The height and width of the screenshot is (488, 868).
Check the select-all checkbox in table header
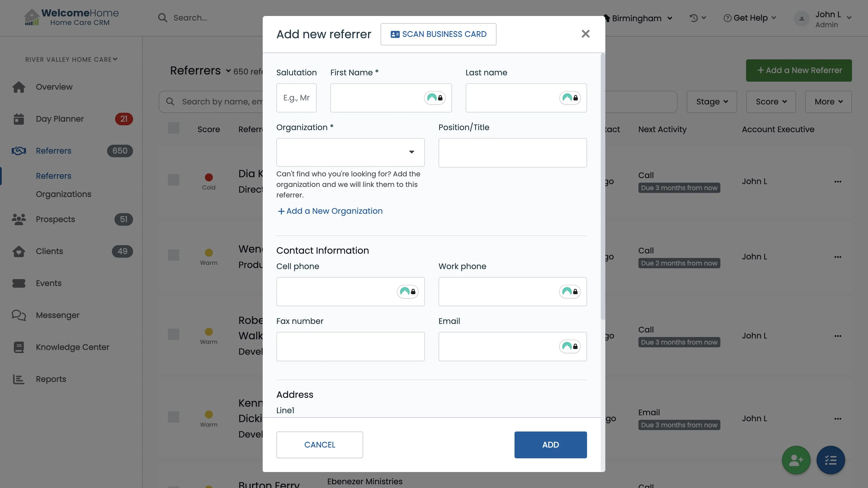coord(174,128)
